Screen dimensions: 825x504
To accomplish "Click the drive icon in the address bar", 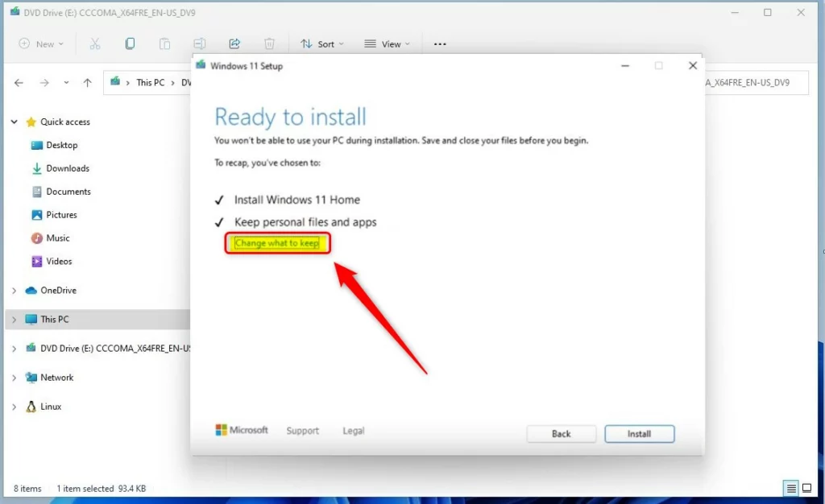I will point(115,81).
